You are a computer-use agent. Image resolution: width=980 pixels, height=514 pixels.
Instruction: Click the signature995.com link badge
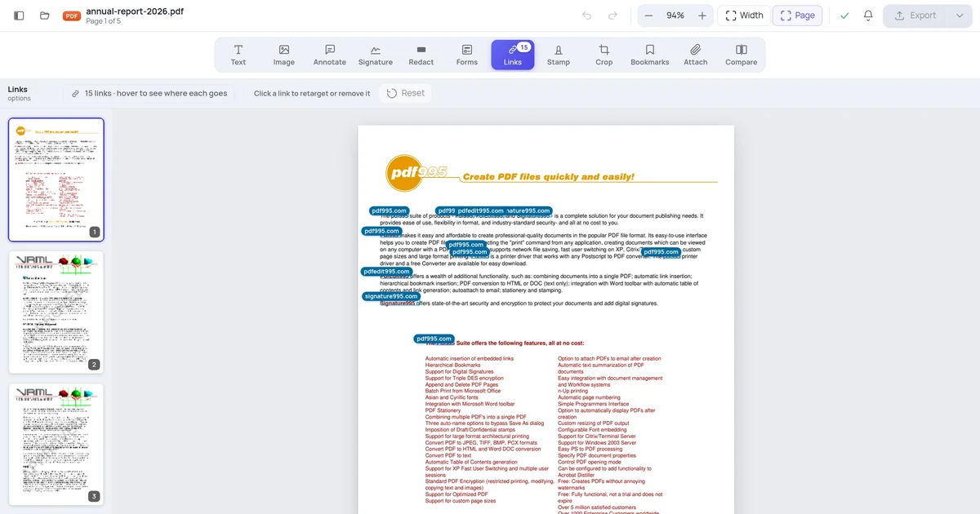(x=391, y=296)
